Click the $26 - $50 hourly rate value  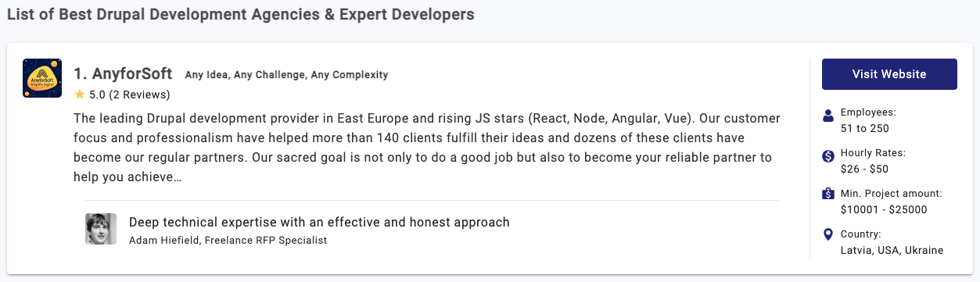tap(864, 169)
